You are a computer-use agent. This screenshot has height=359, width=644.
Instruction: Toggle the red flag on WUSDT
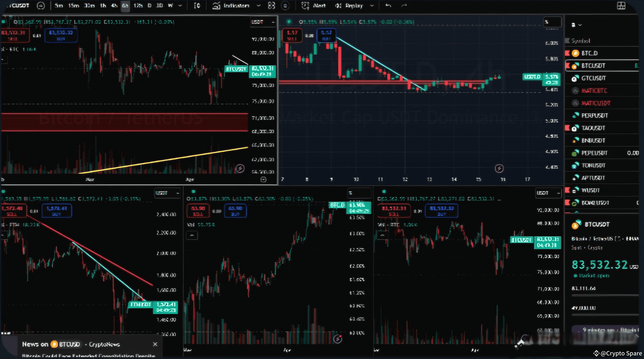point(567,190)
